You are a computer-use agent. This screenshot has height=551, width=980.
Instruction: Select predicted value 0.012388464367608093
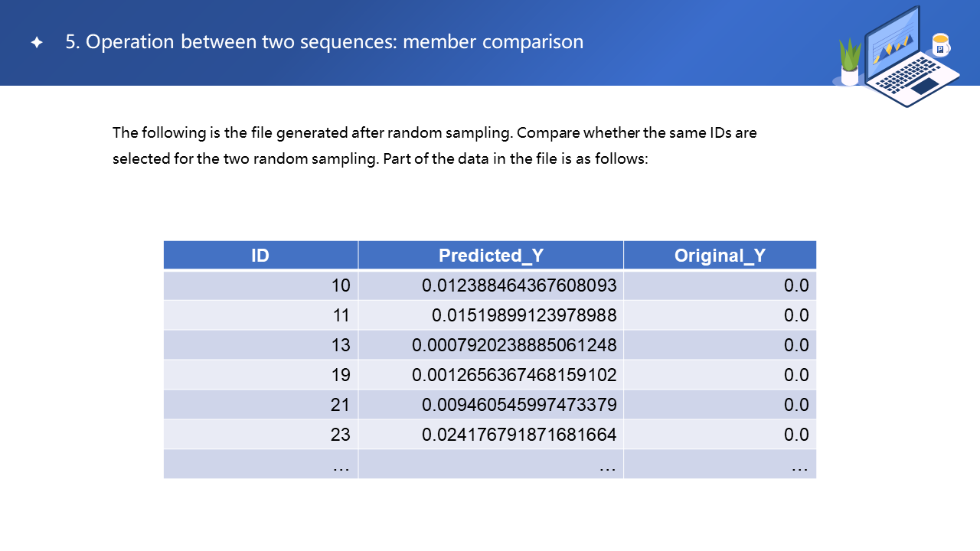click(519, 285)
